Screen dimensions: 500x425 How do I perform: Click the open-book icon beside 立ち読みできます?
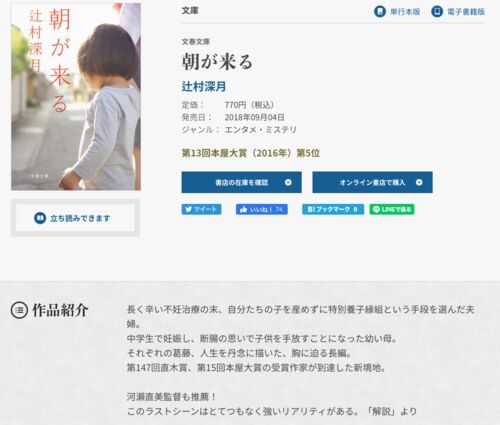[x=40, y=218]
